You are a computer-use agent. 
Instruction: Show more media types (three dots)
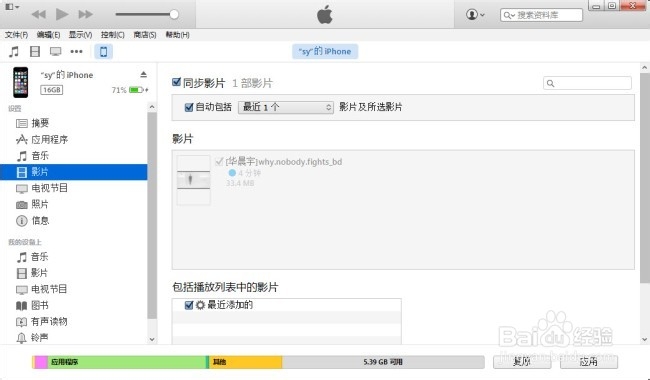coord(77,51)
